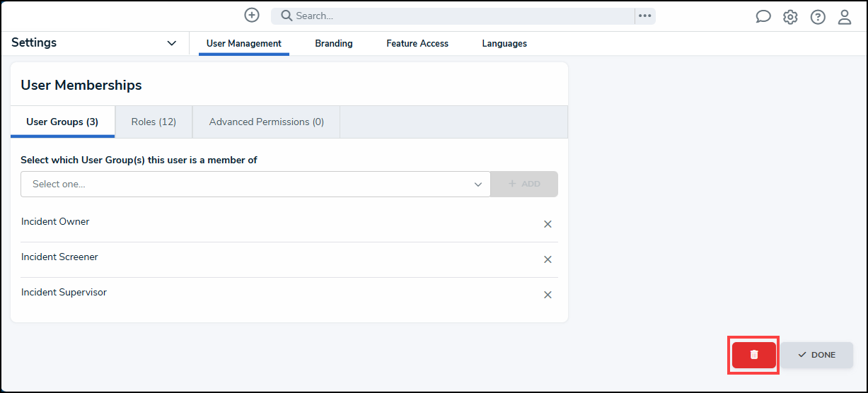Open the settings gear icon
The image size is (868, 393).
[790, 17]
